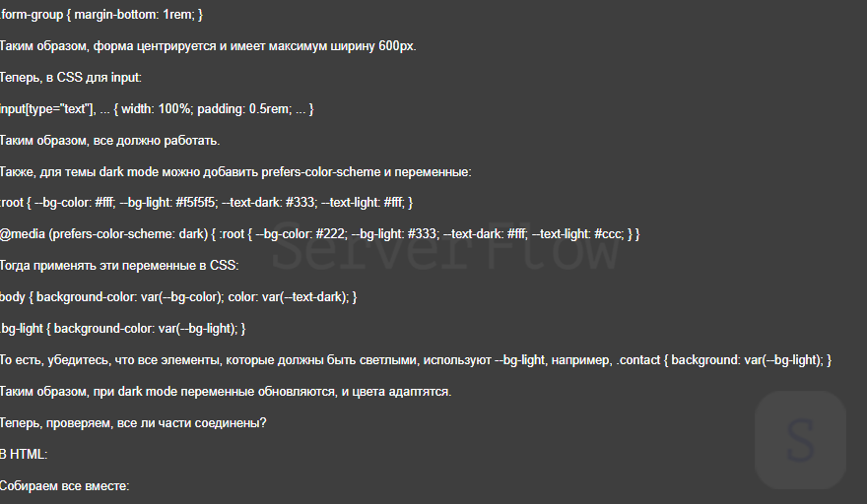Click the input[type="text"] CSS rule line
This screenshot has height=504, width=867.
click(157, 108)
